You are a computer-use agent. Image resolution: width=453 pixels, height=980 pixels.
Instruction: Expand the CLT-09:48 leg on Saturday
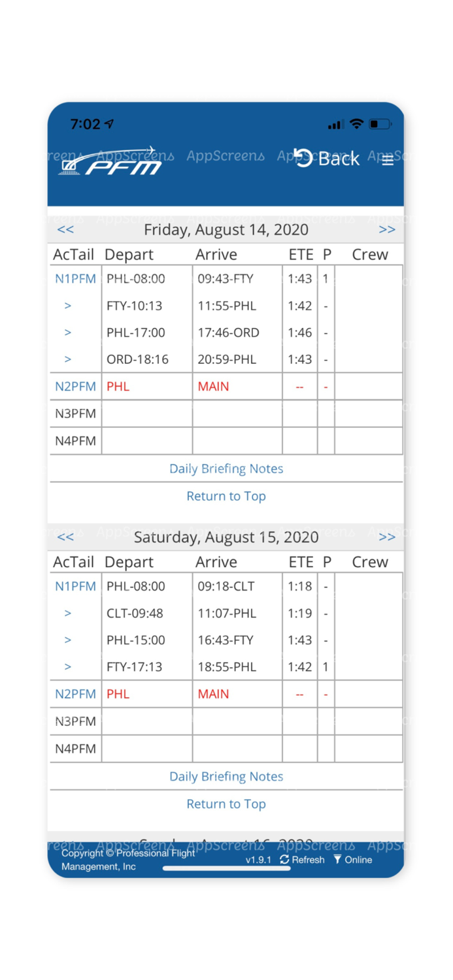pyautogui.click(x=67, y=613)
